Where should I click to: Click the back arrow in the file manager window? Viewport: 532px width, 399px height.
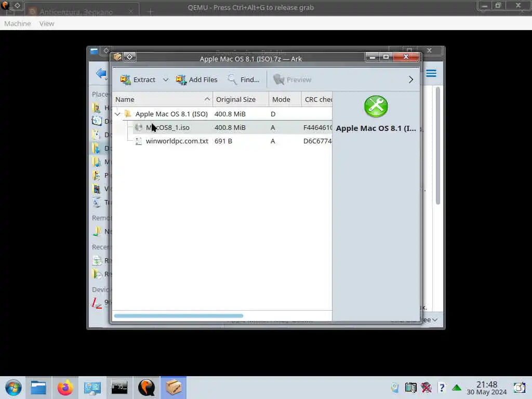coord(101,73)
